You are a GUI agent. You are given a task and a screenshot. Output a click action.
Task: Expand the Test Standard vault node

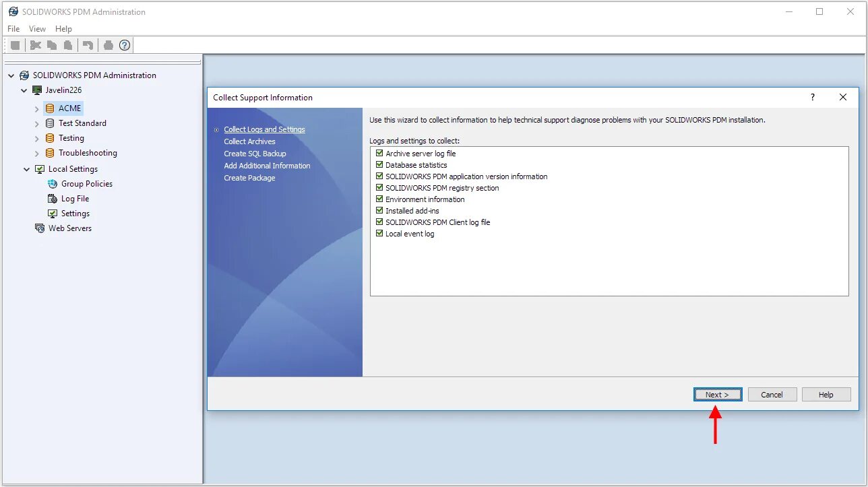pyautogui.click(x=37, y=123)
